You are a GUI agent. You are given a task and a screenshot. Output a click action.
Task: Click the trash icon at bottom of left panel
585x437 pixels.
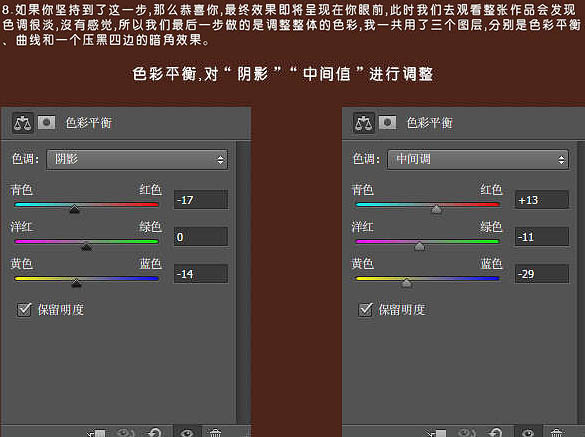215,433
